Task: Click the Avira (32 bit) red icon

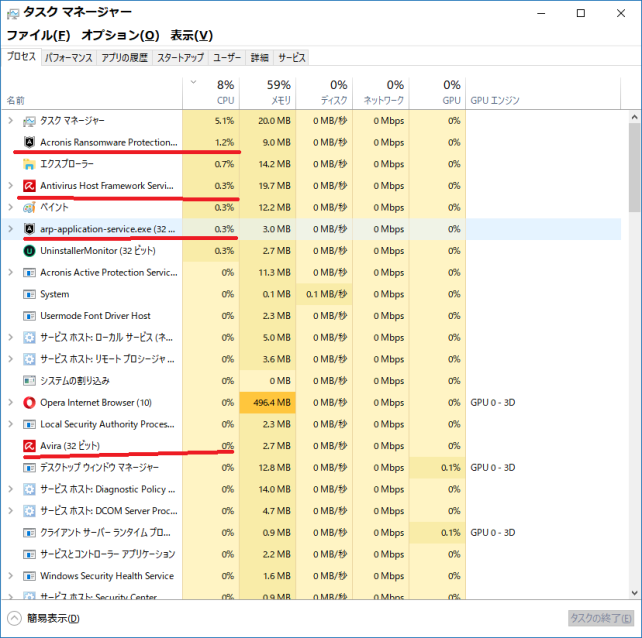Action: 29,446
